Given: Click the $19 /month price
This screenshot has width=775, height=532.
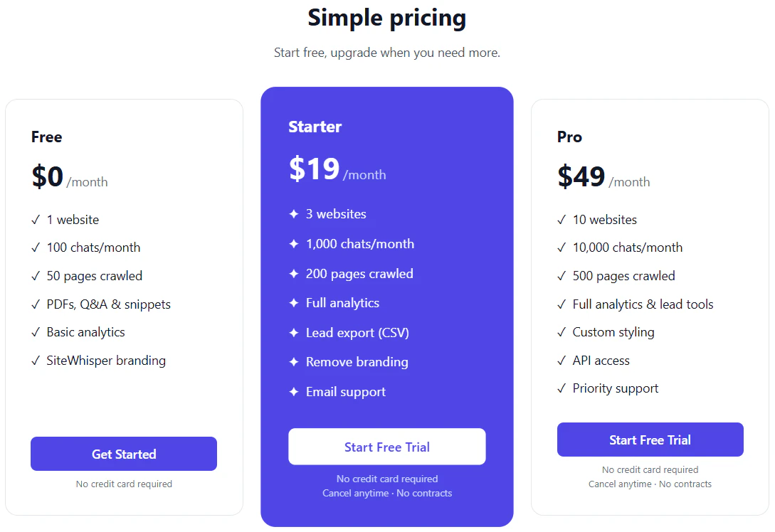Looking at the screenshot, I should (x=337, y=169).
